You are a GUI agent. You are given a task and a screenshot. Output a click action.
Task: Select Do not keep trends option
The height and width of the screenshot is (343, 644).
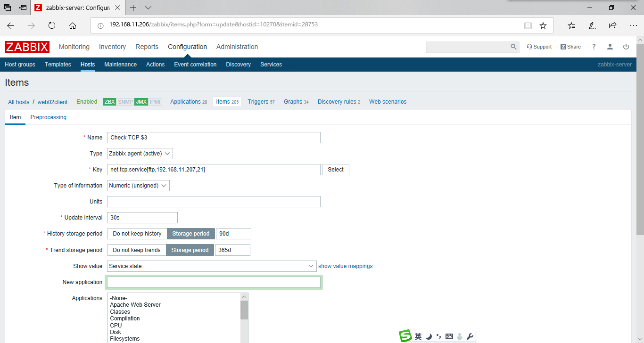[137, 250]
